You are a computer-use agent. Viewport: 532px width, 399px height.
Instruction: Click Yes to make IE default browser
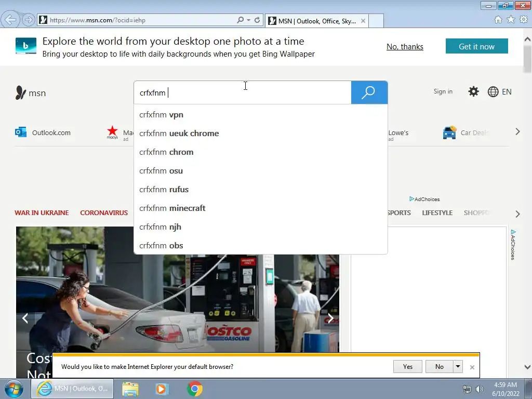tap(408, 366)
